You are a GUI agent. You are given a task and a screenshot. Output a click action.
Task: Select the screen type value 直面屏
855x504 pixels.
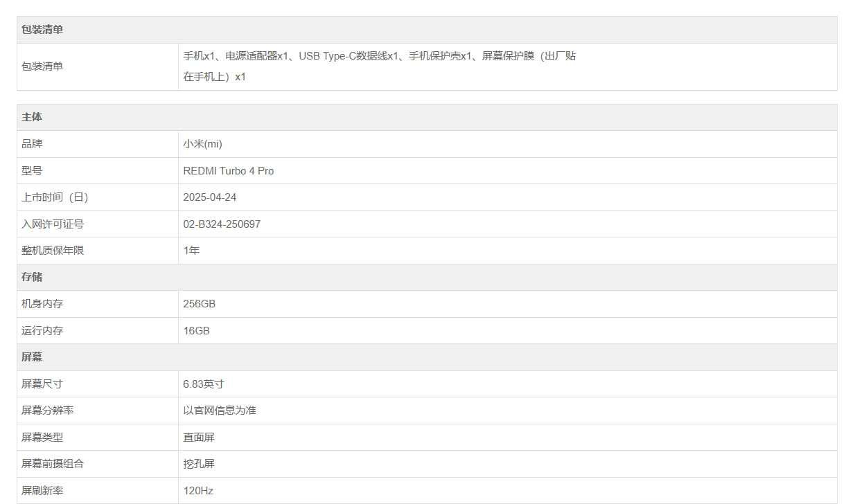click(199, 438)
